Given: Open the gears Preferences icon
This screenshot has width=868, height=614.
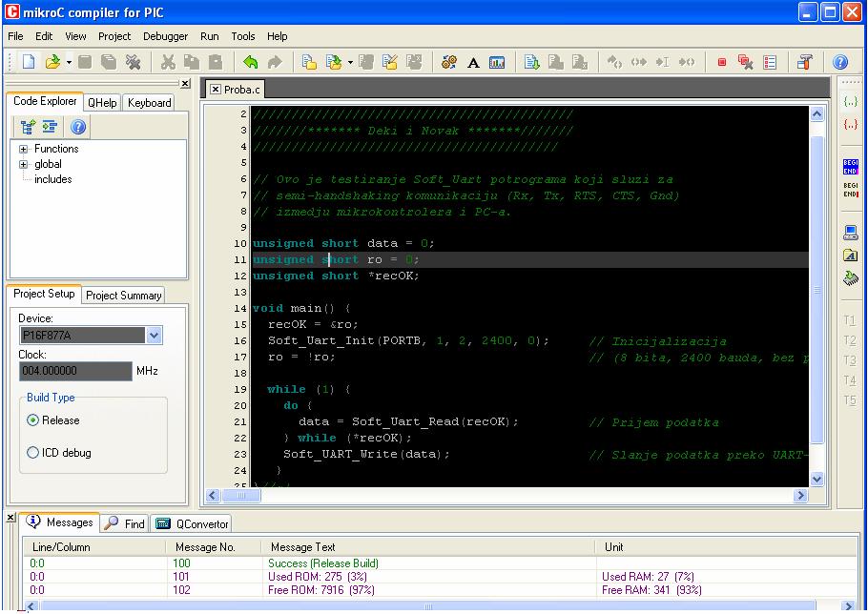Looking at the screenshot, I should tap(449, 62).
